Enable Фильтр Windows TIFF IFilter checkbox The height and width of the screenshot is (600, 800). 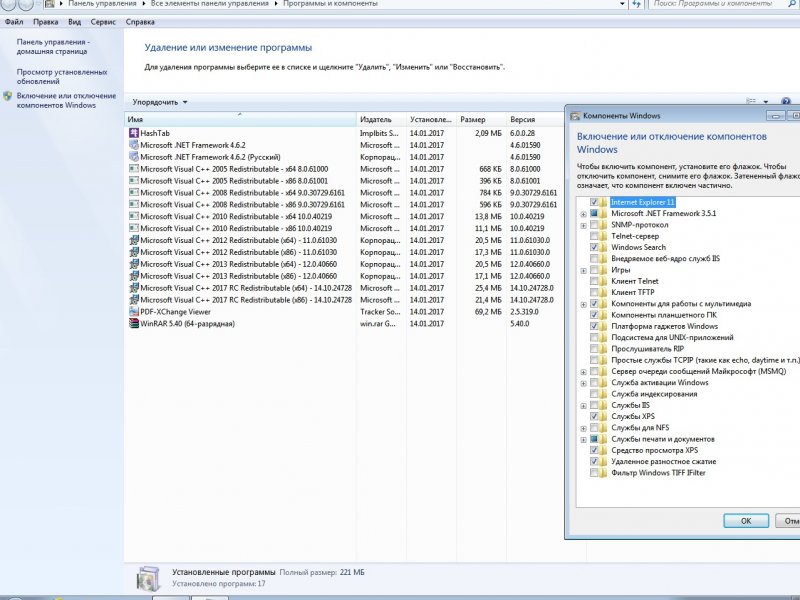(594, 473)
